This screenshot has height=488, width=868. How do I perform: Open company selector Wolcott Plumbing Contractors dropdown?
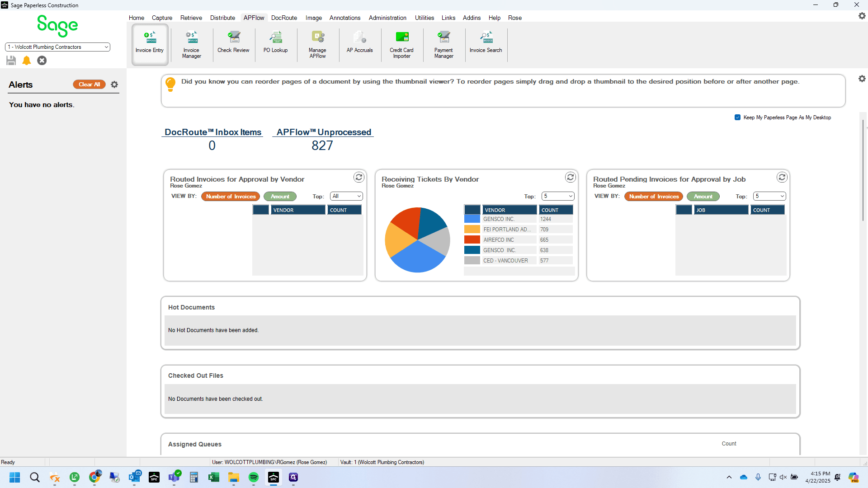(57, 47)
